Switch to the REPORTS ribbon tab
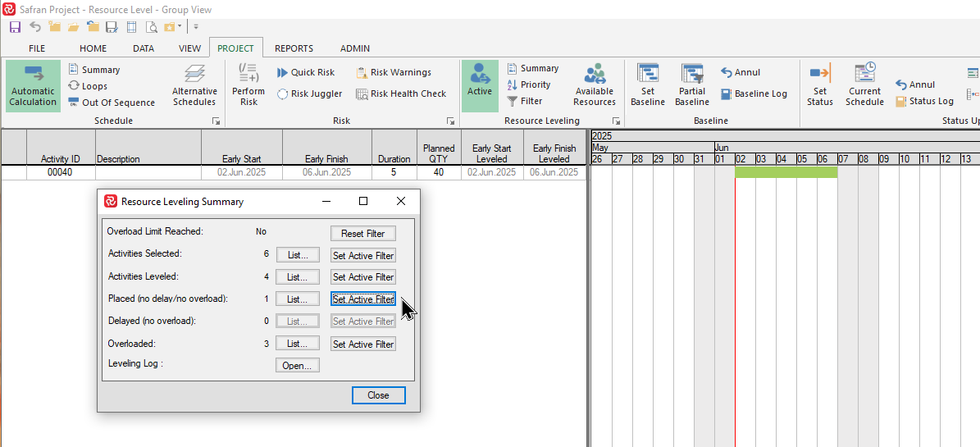 click(x=294, y=48)
